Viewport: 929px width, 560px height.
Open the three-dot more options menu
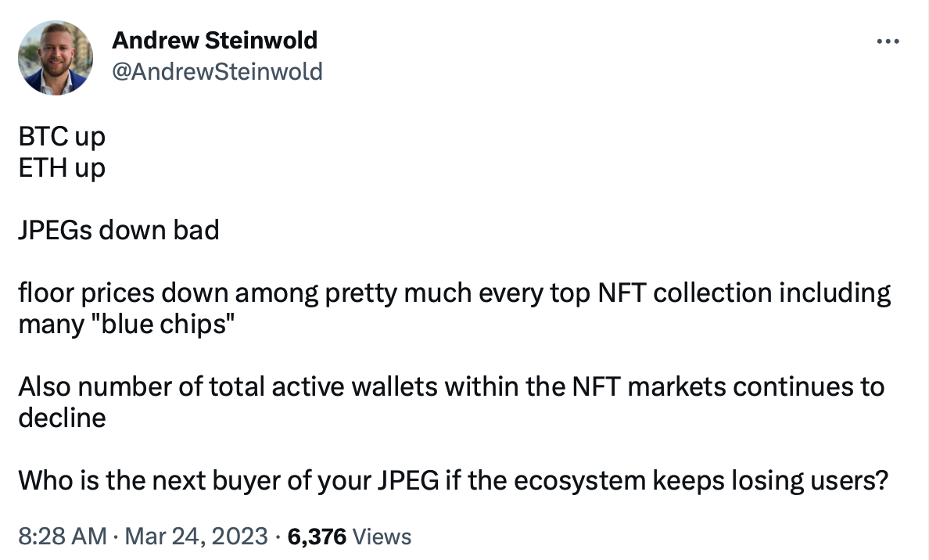888,41
